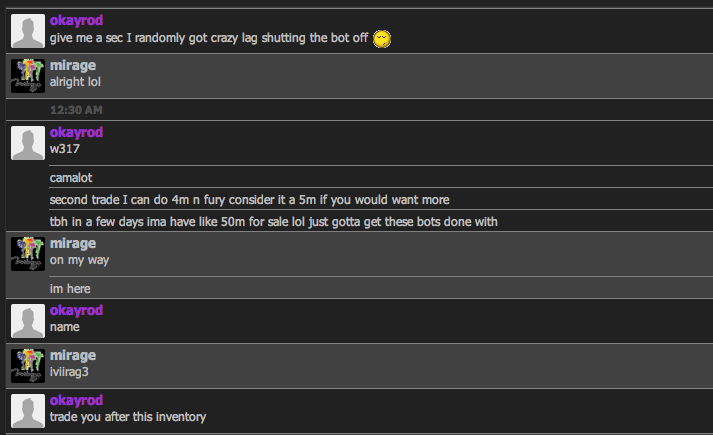This screenshot has height=435, width=713.
Task: Click okayrod's avatar beside "trade you after this inventory"
Action: tap(27, 409)
